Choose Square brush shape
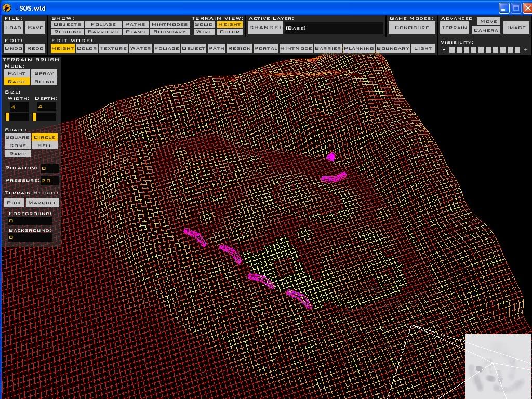532x399 pixels. (17, 137)
